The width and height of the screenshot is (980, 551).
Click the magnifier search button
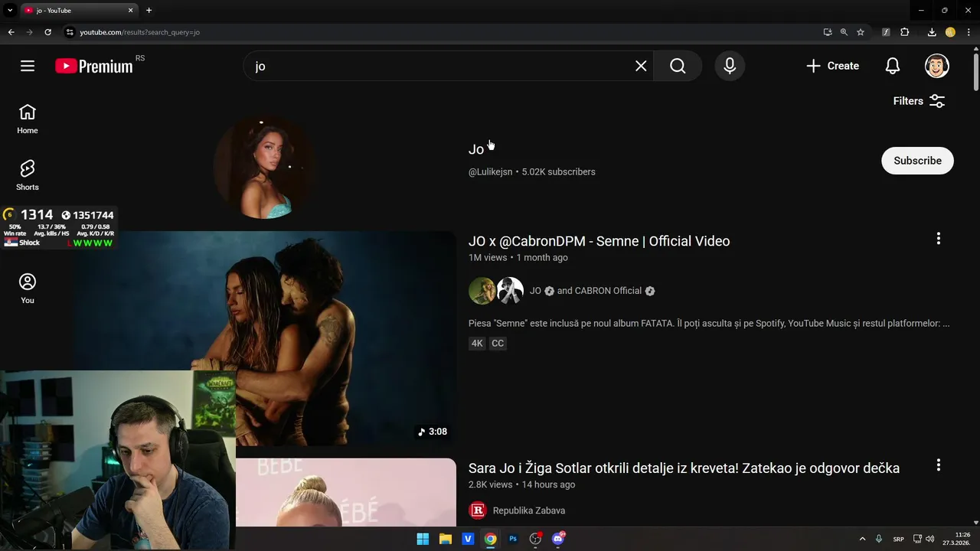click(x=678, y=66)
